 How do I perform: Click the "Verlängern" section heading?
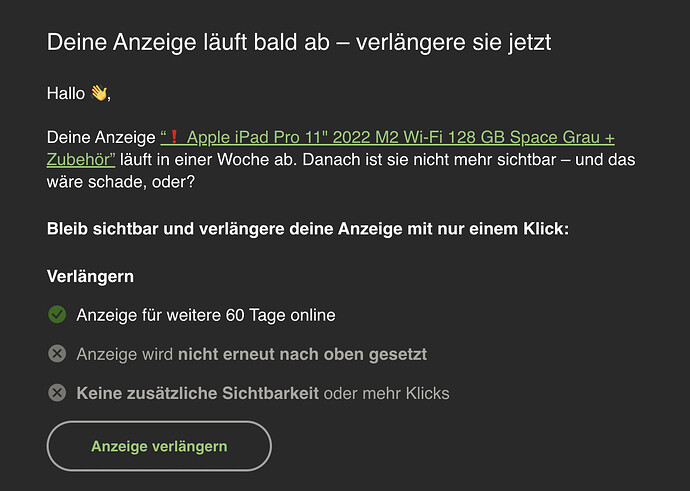(90, 275)
